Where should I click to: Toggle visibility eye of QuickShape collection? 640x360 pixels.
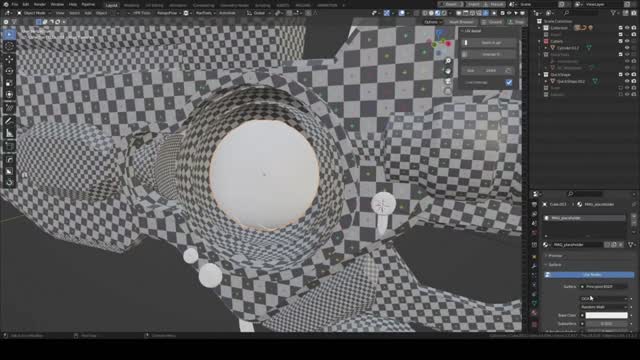[x=627, y=75]
